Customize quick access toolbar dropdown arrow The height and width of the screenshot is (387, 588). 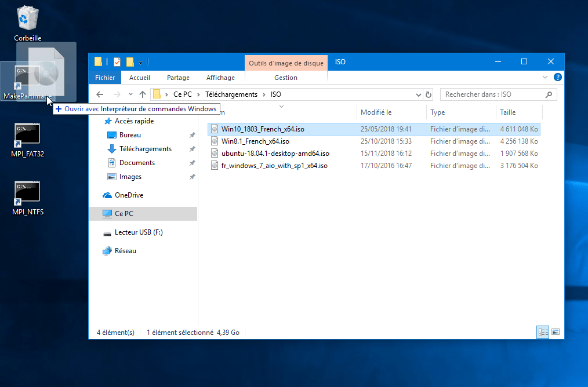(x=141, y=62)
